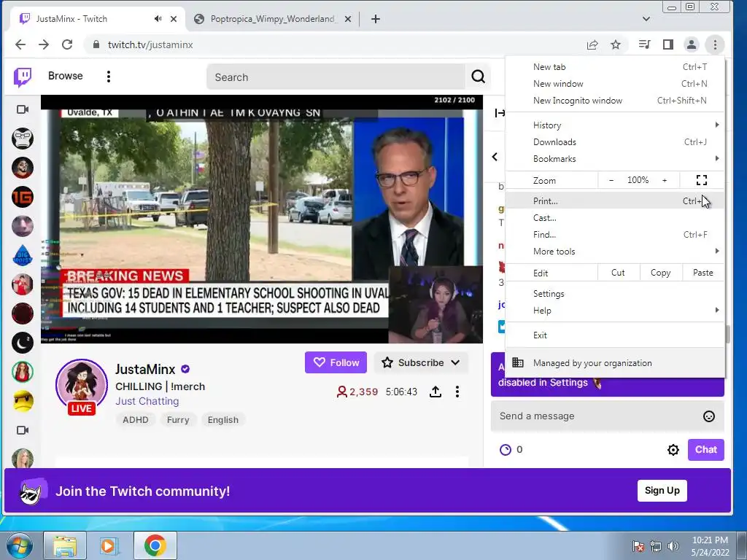
Task: Choose Print from the Chrome menu
Action: click(x=614, y=201)
